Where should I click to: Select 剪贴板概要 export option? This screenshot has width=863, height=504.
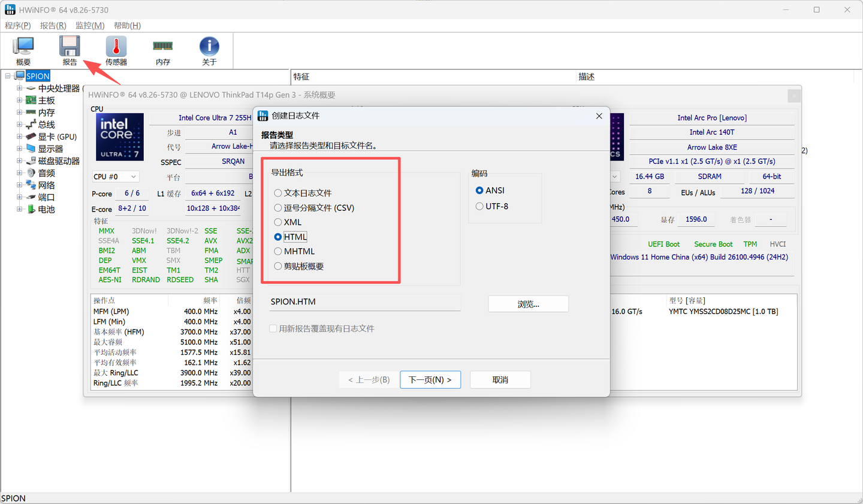pyautogui.click(x=298, y=266)
